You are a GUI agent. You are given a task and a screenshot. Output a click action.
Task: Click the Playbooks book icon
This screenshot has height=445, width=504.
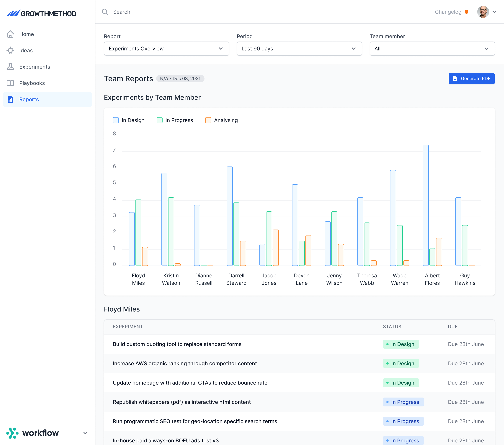[10, 83]
